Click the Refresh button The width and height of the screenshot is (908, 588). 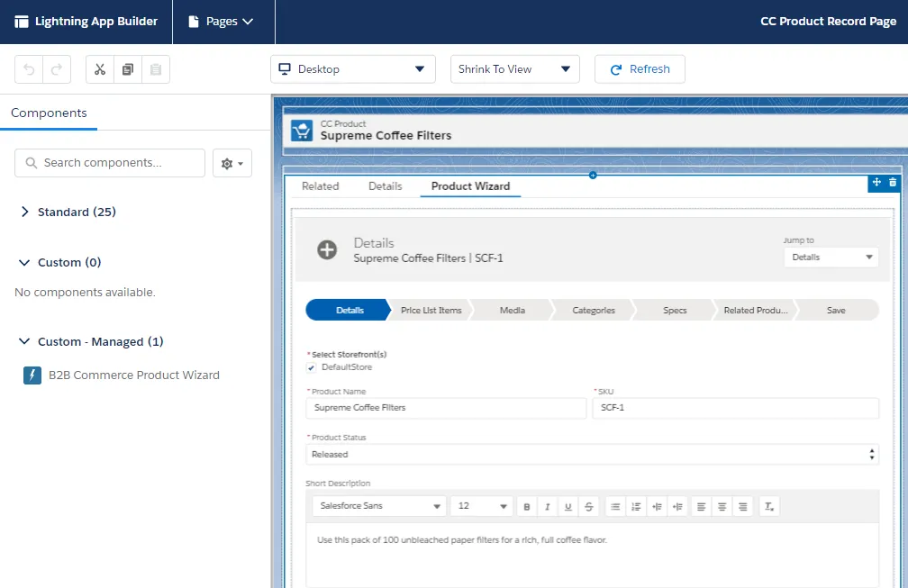tap(640, 69)
